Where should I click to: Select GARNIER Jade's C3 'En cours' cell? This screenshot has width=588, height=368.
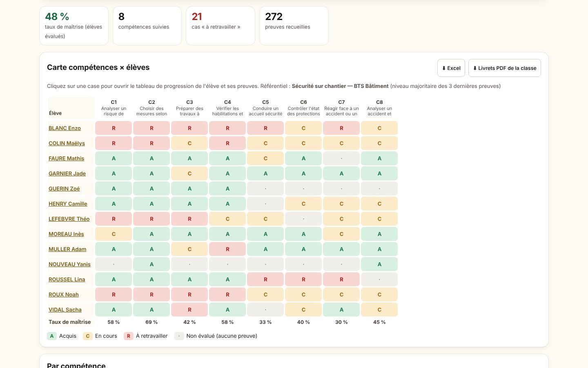click(x=189, y=173)
